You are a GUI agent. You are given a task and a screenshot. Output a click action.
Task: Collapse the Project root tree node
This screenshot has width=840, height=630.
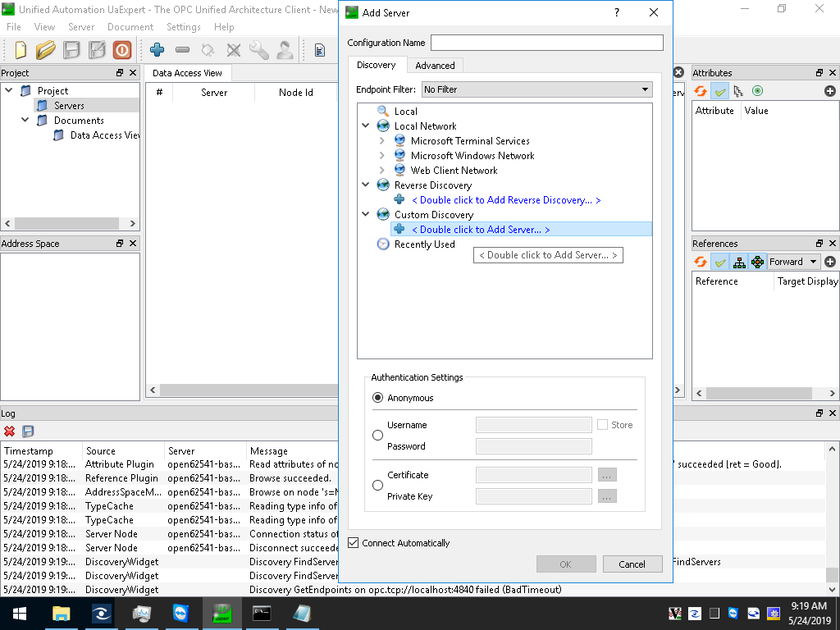pyautogui.click(x=8, y=90)
